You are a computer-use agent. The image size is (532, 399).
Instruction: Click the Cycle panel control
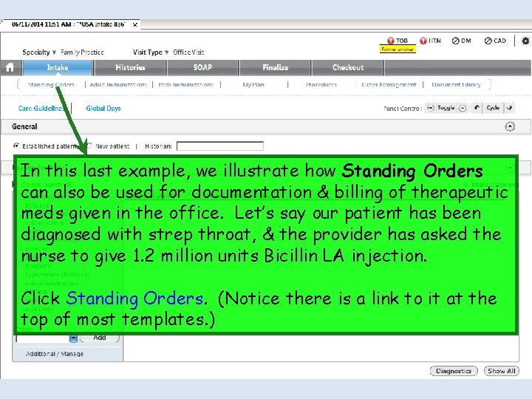pos(493,108)
